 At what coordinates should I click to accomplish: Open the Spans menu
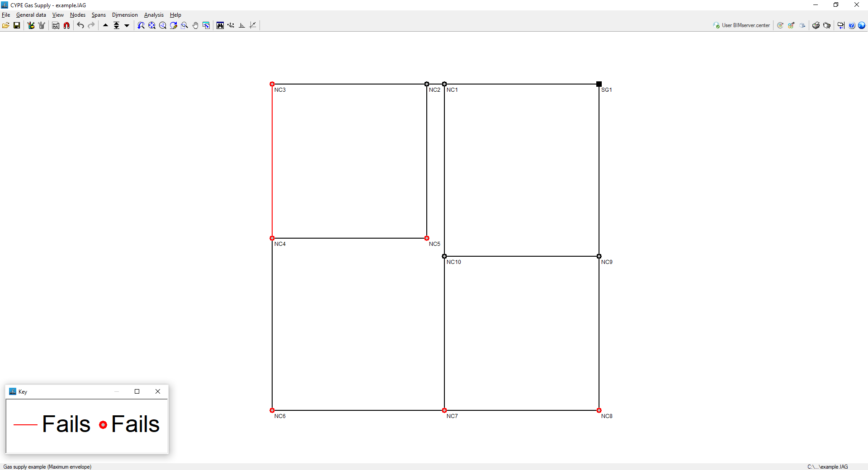99,15
